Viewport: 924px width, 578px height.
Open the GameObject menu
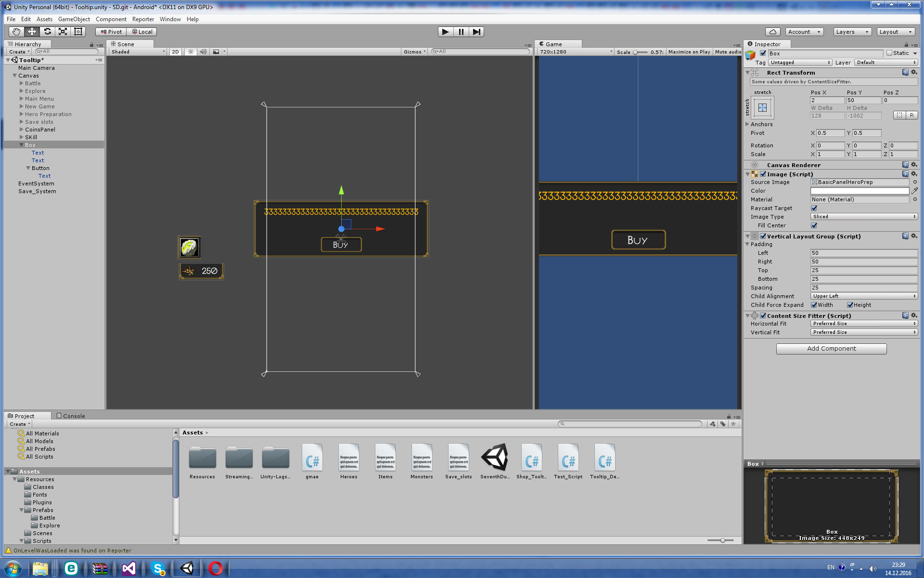(74, 19)
